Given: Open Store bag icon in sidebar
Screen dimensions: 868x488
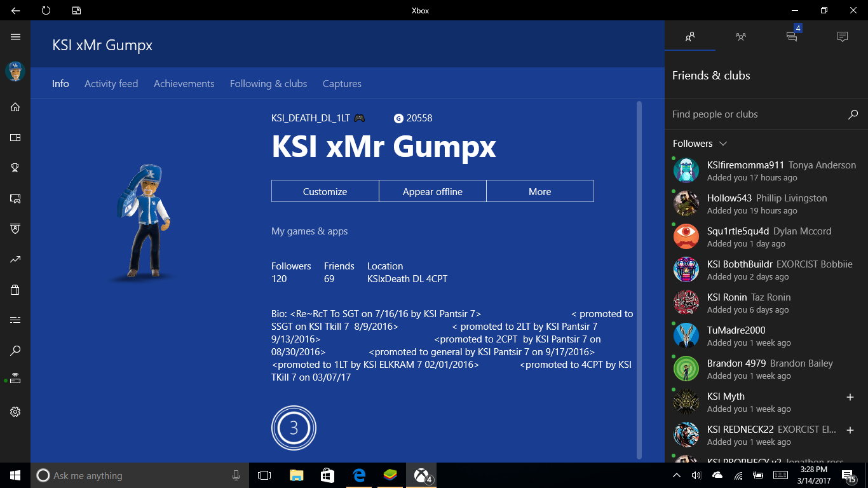Looking at the screenshot, I should coord(15,290).
